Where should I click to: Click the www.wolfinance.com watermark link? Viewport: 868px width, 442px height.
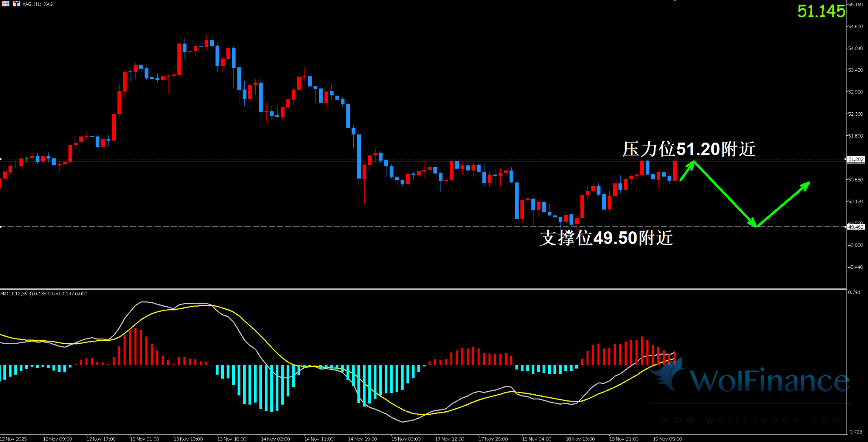point(751,420)
